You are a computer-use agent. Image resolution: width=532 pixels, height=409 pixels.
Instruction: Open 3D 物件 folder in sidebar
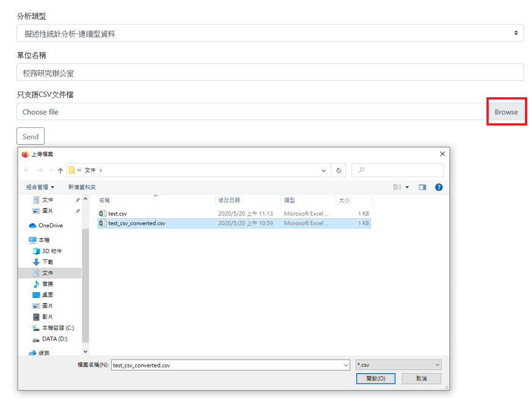pyautogui.click(x=47, y=251)
